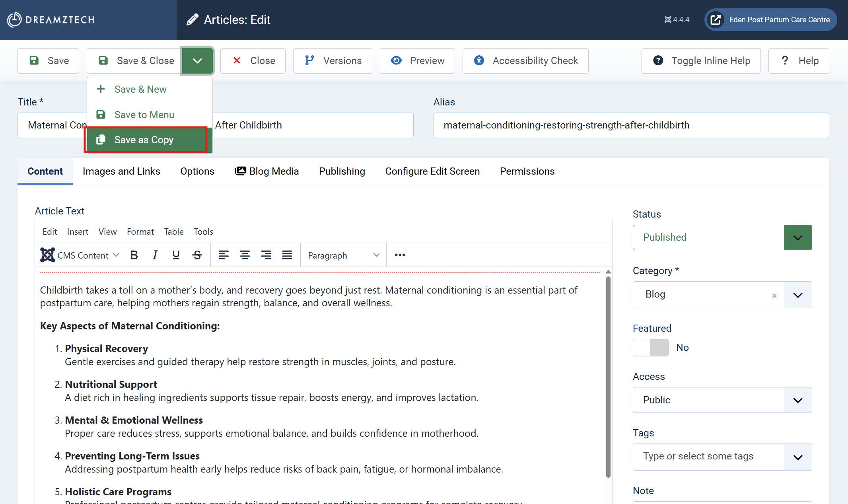
Task: Toggle the Featured switch
Action: (651, 347)
